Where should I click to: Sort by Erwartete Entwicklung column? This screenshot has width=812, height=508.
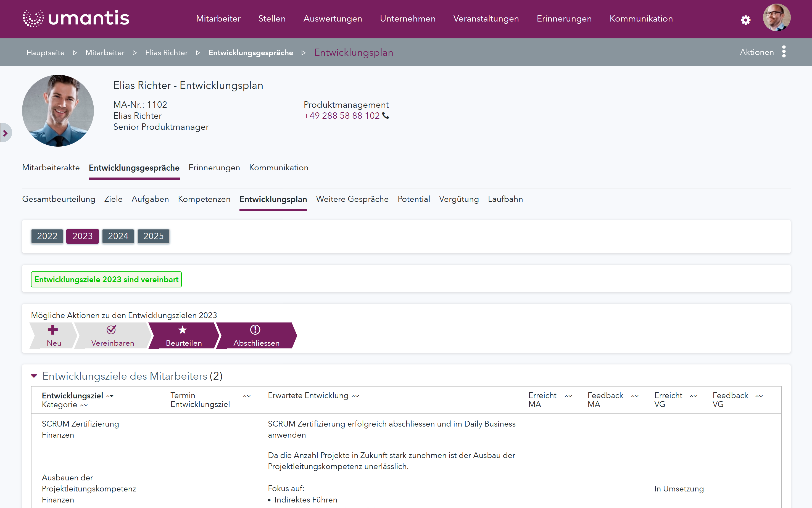pos(355,396)
